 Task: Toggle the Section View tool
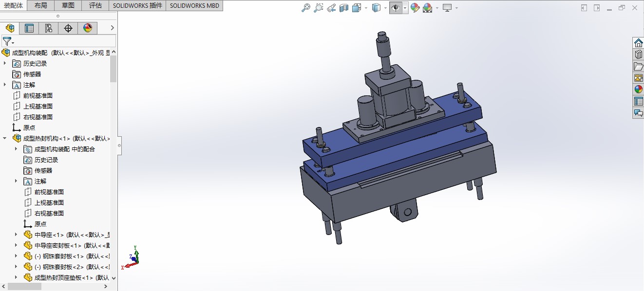[x=344, y=8]
